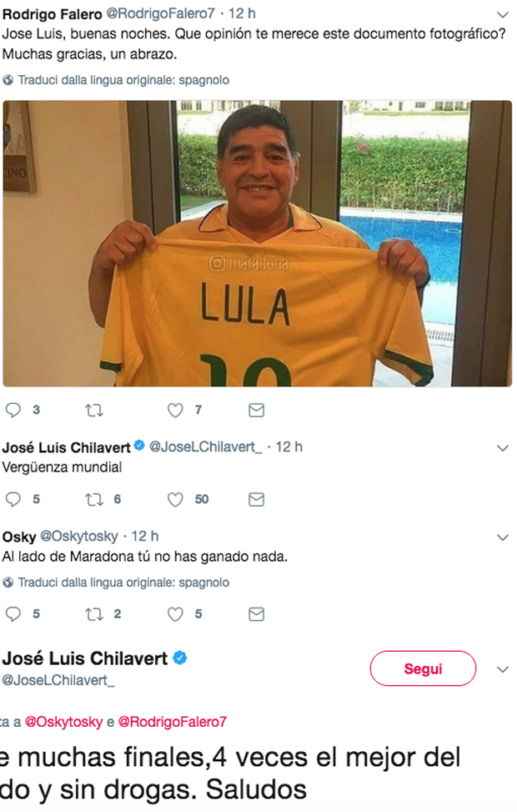
Task: Follow José Luis Chilavert with Segui button
Action: (x=423, y=668)
